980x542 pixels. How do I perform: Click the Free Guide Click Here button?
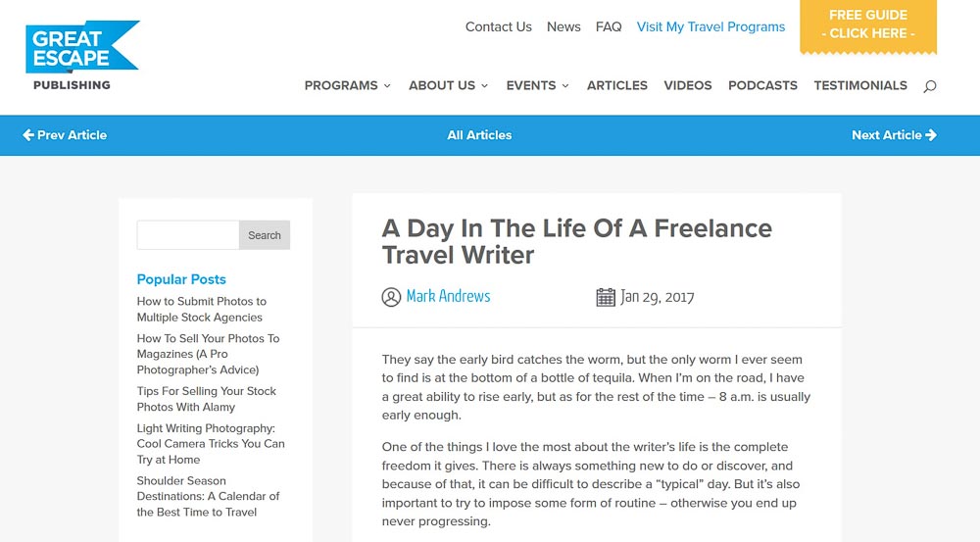[x=868, y=26]
